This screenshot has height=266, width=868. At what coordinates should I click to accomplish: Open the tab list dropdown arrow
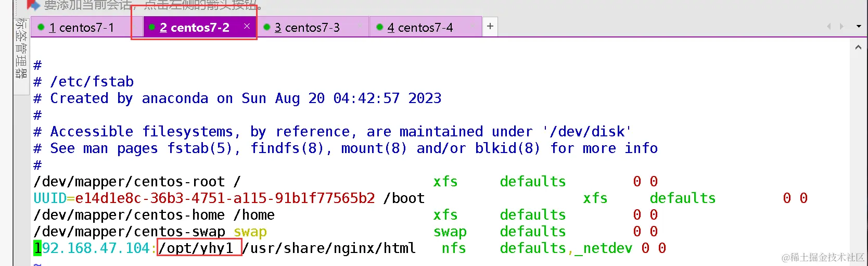point(859,27)
